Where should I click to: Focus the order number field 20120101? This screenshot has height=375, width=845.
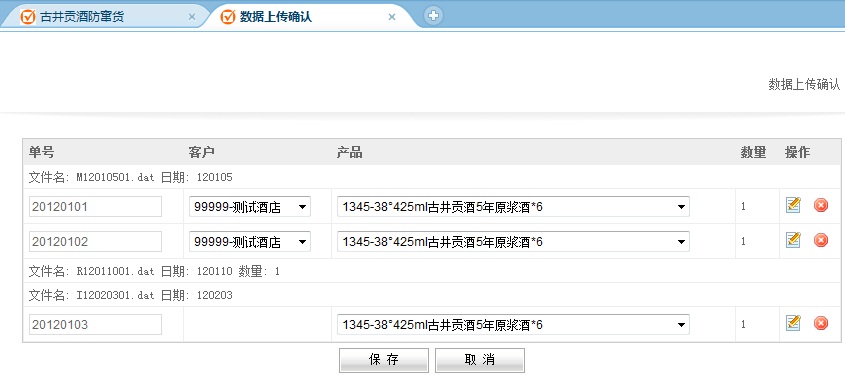point(95,207)
